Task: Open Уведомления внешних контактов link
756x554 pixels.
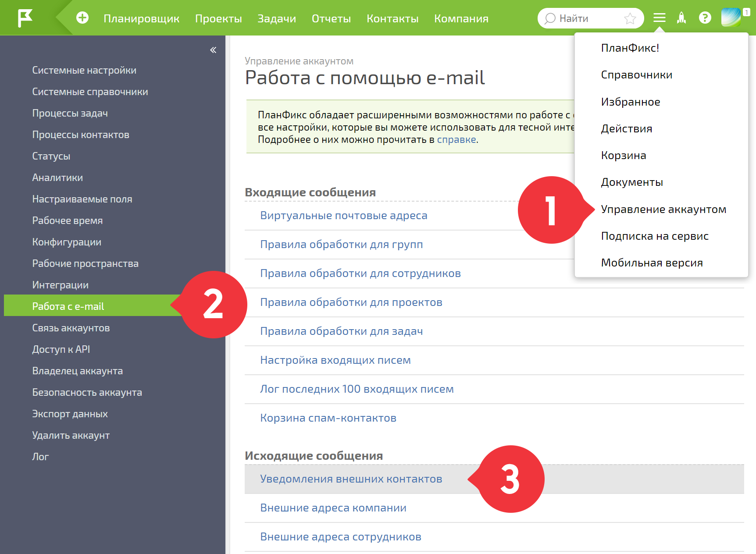Action: (x=351, y=479)
